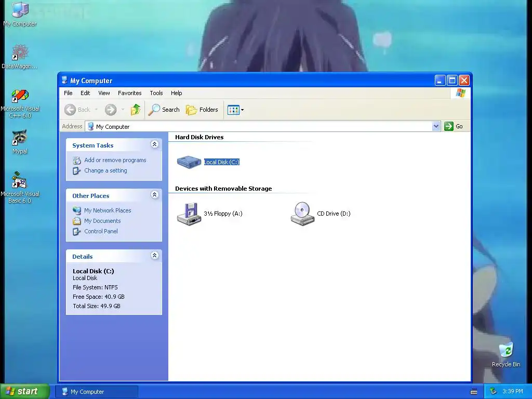Select the 3½ Floppy (A:) drive icon

click(x=189, y=214)
